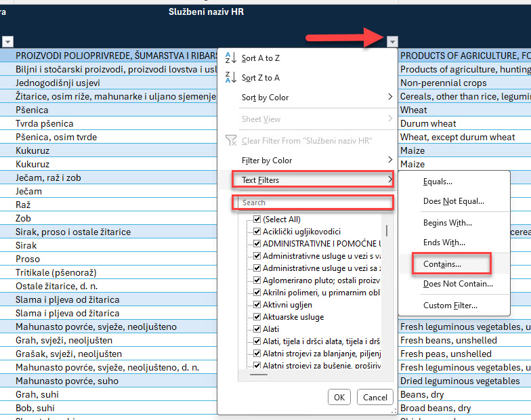Image resolution: width=531 pixels, height=420 pixels.
Task: Expand the Sort by Color submenu
Action: (x=389, y=98)
